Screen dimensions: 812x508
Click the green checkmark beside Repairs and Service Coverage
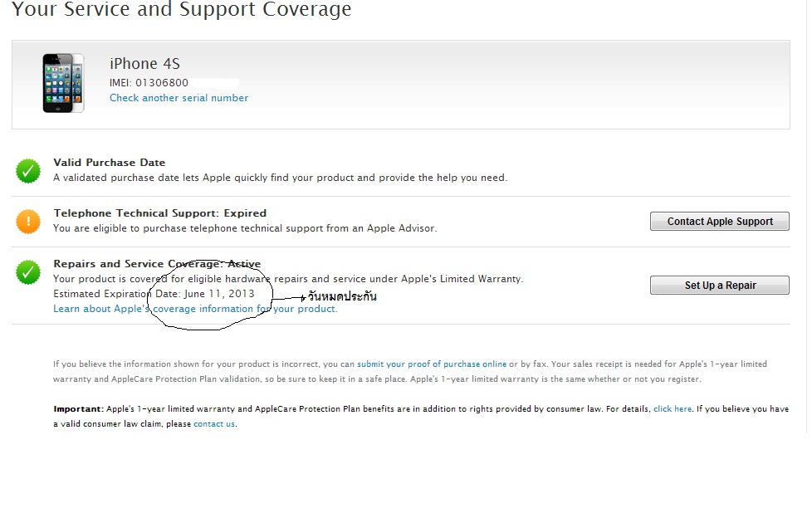(28, 271)
